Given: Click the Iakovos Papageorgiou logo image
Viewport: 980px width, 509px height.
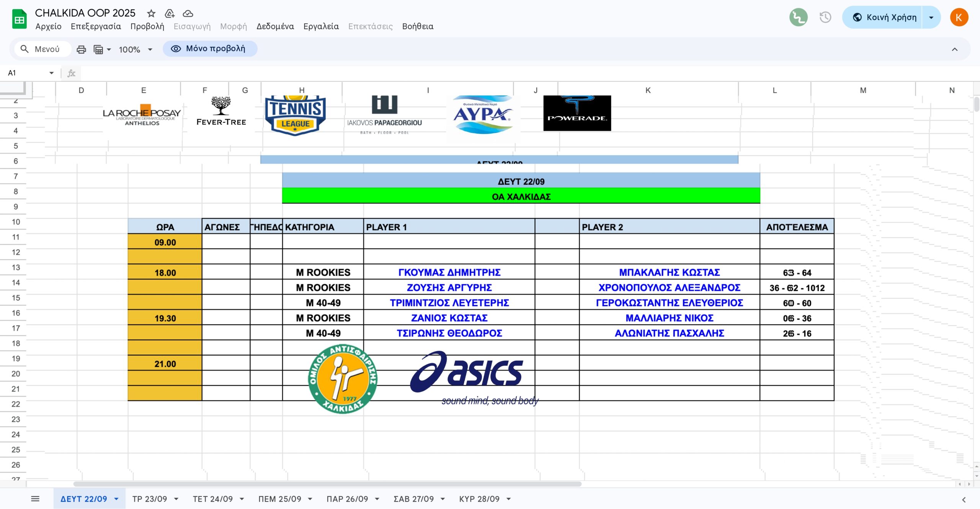Looking at the screenshot, I should (384, 115).
